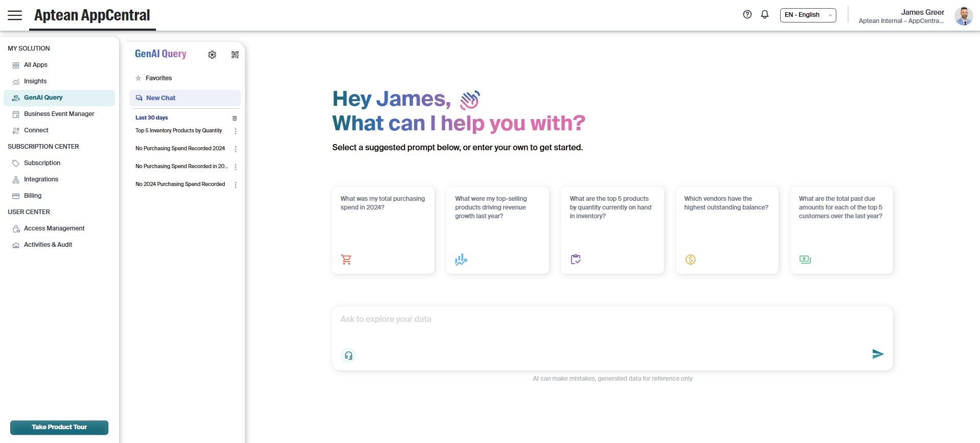Select total past due amounts prompt
The image size is (980, 443).
click(842, 230)
